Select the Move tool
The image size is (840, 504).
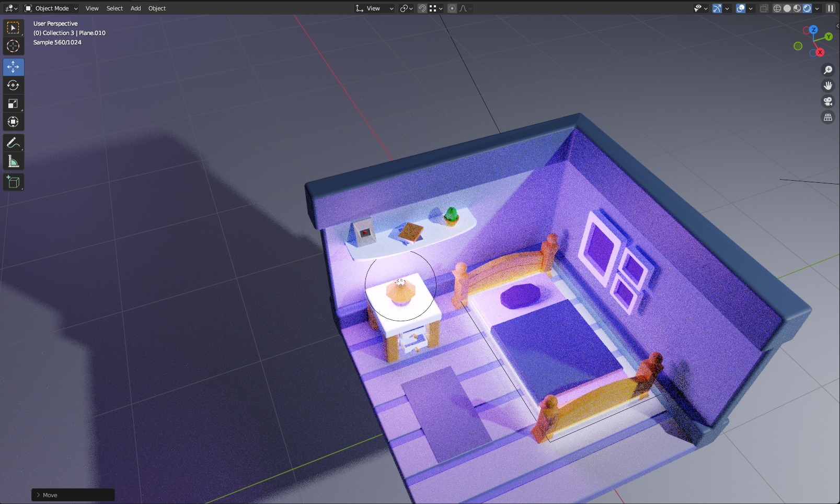point(13,67)
